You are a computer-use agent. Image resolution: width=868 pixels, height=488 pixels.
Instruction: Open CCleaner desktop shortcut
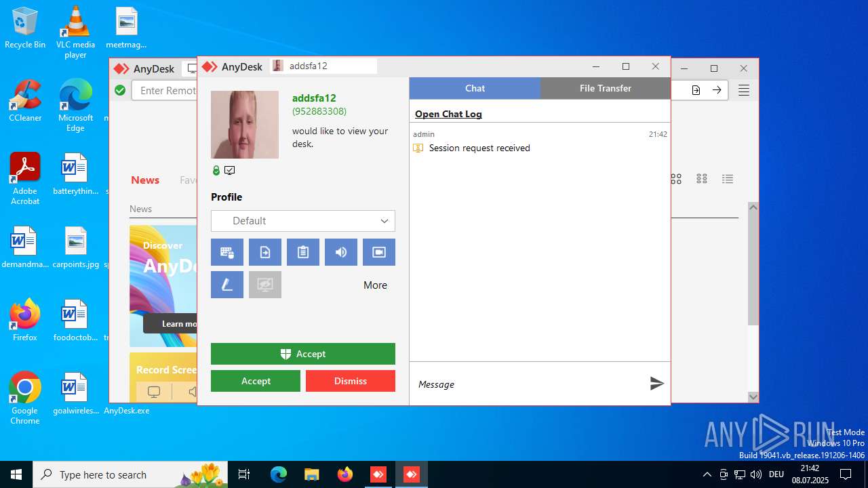pyautogui.click(x=25, y=101)
